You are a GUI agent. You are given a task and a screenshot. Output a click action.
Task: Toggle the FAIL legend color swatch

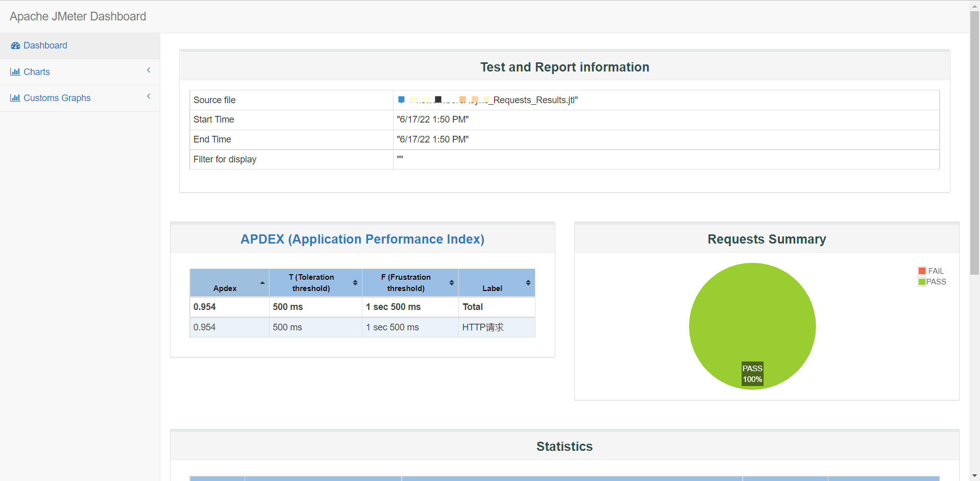[922, 271]
